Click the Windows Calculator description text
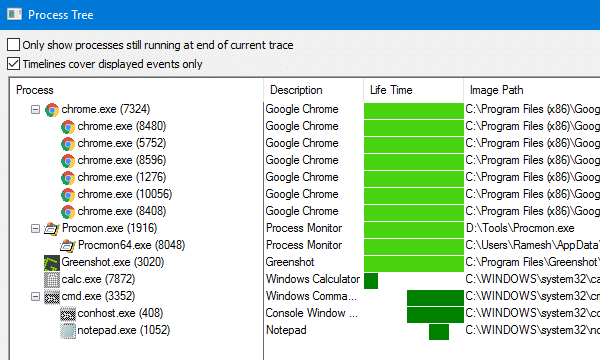 click(x=313, y=279)
